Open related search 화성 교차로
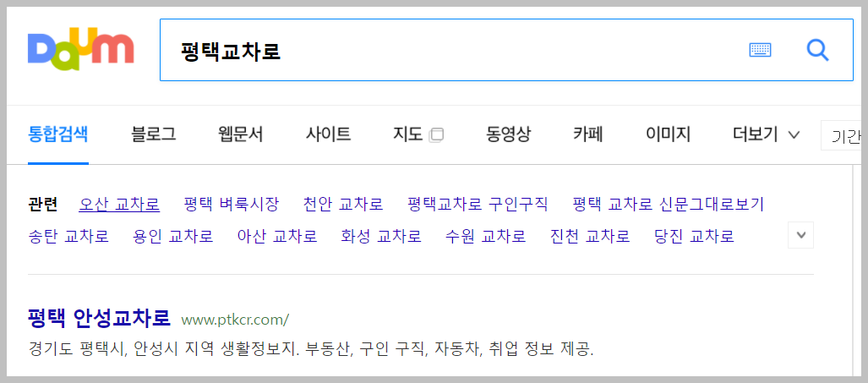This screenshot has height=383, width=868. [381, 237]
